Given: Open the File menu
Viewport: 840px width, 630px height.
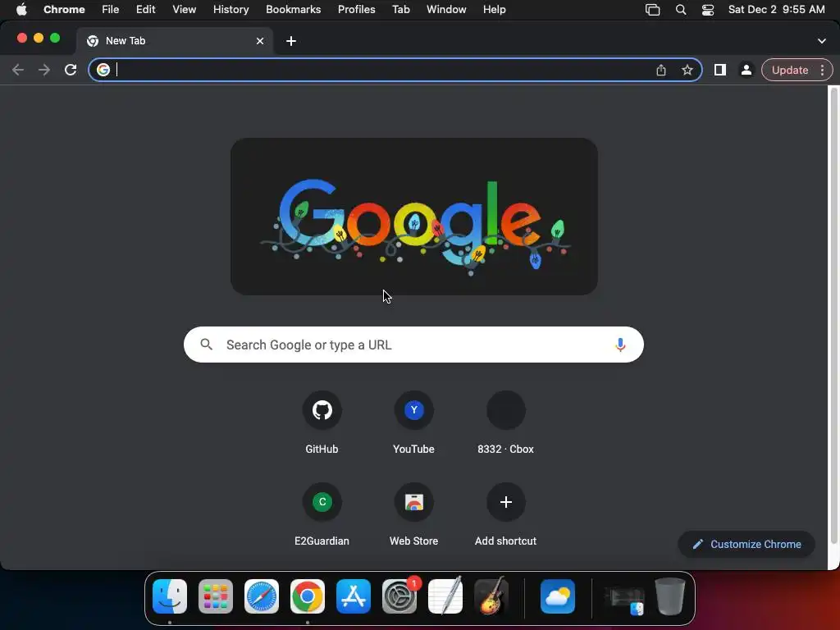Looking at the screenshot, I should (x=111, y=9).
